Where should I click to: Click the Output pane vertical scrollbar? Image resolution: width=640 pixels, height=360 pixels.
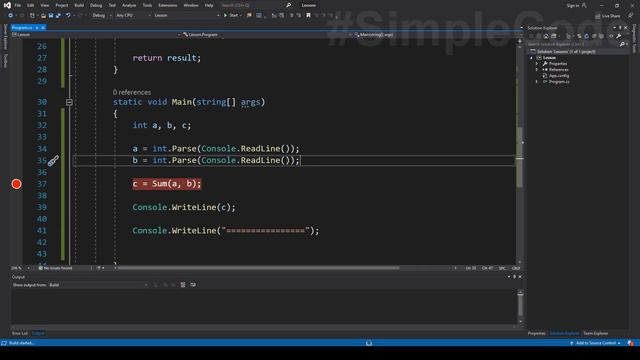[x=520, y=306]
